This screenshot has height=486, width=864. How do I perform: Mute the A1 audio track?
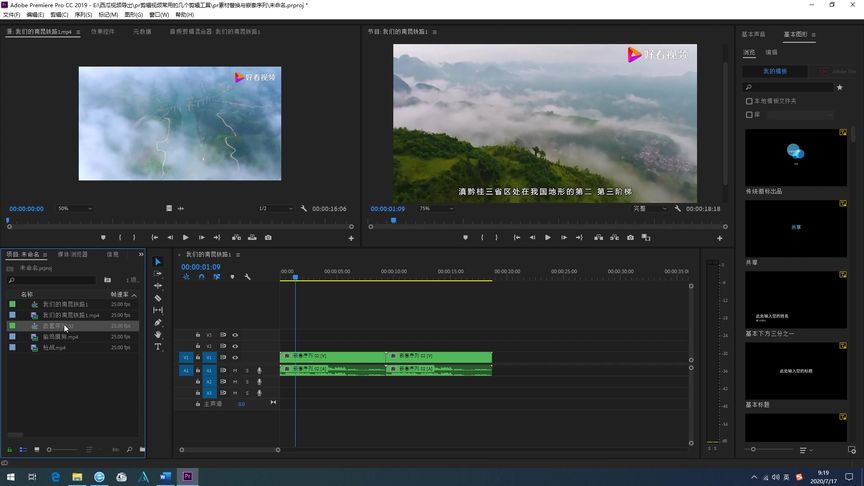[235, 370]
